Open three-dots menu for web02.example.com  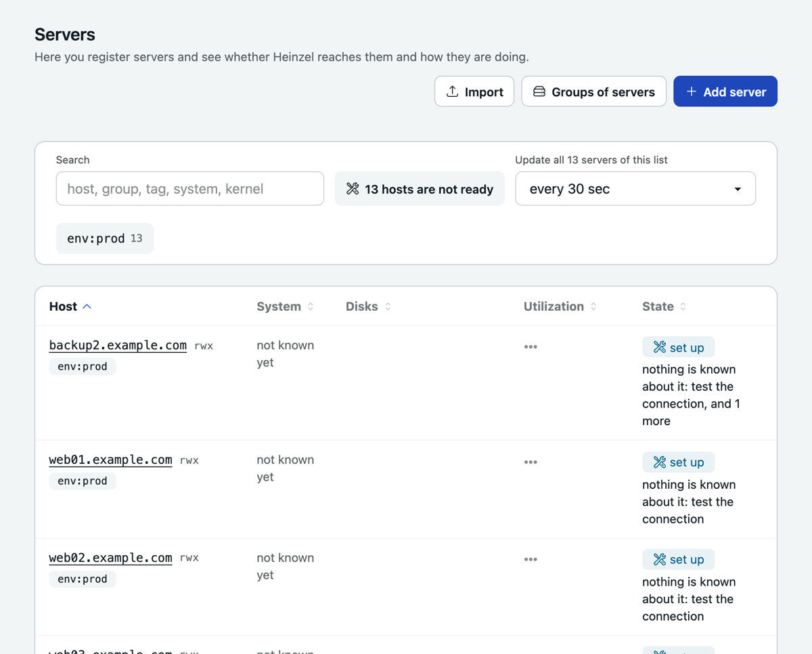click(531, 559)
